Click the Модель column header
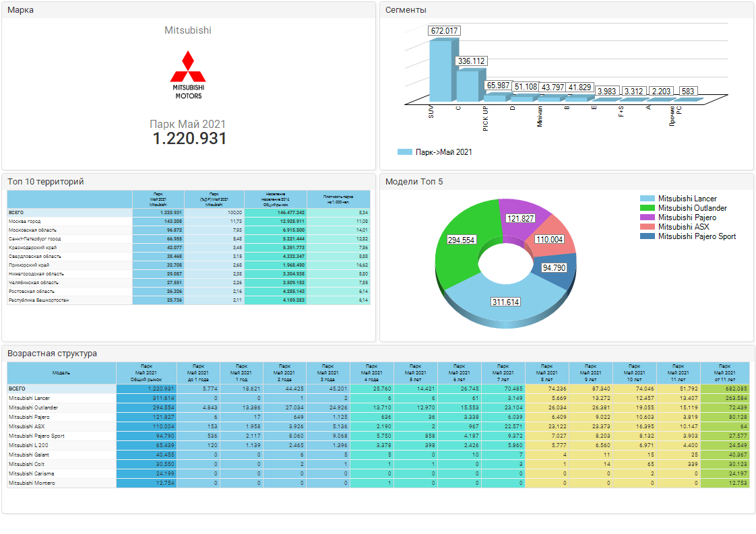The image size is (756, 534). tap(61, 372)
